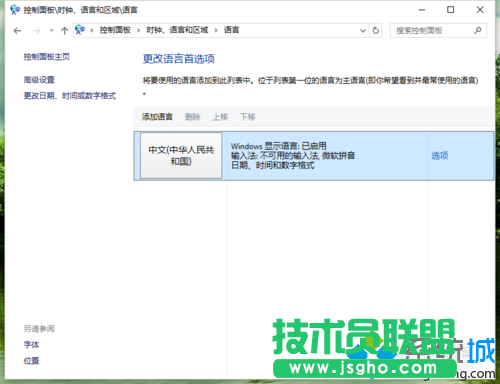Image resolution: width=500 pixels, height=384 pixels.
Task: Open 控制面板主页 link
Action: pos(47,57)
